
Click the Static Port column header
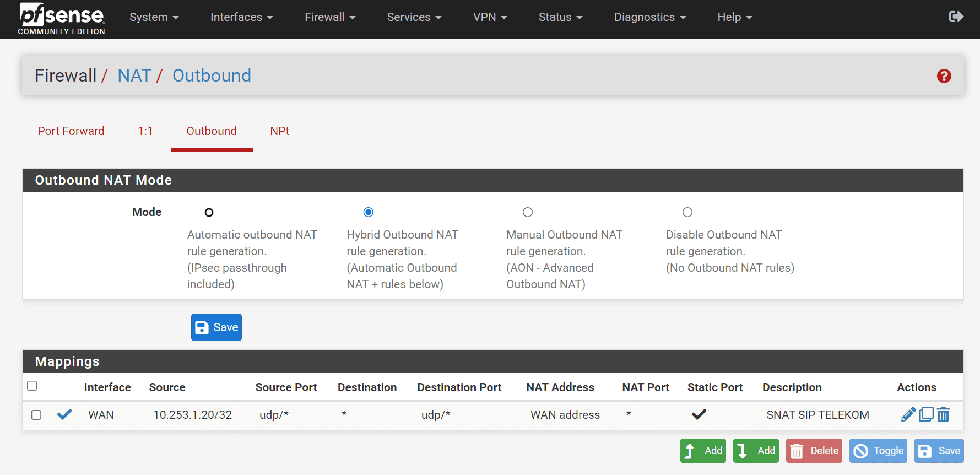pos(715,387)
